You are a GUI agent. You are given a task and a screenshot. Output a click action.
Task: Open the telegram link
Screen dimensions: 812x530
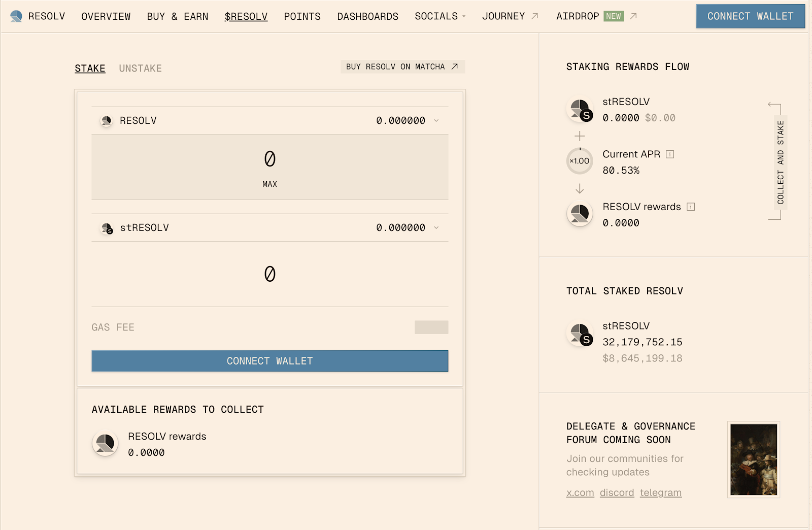tap(661, 492)
